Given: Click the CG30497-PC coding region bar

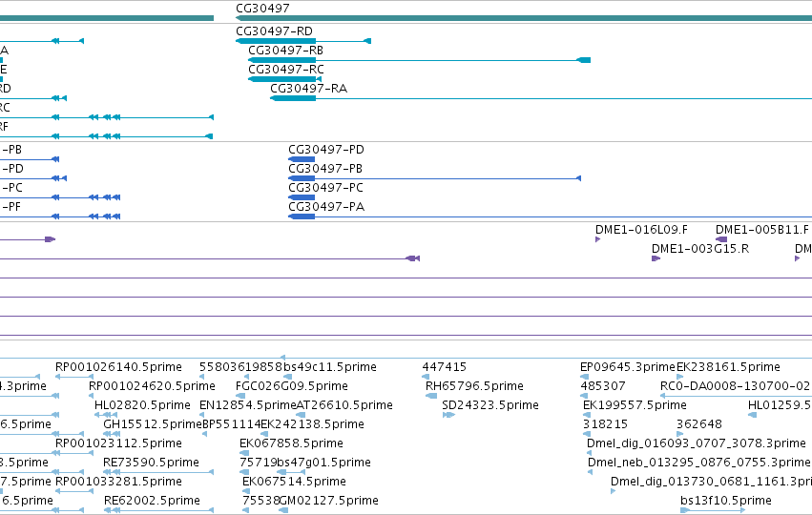Looking at the screenshot, I should pyautogui.click(x=302, y=197).
